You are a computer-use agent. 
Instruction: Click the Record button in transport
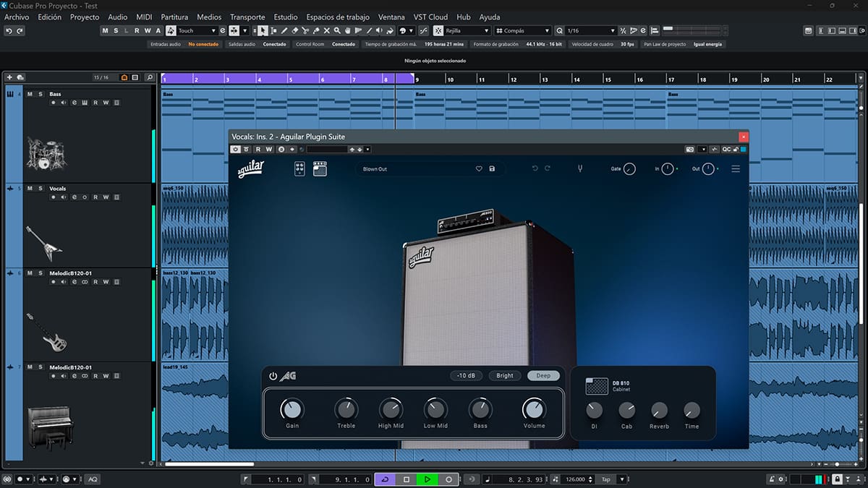point(448,479)
